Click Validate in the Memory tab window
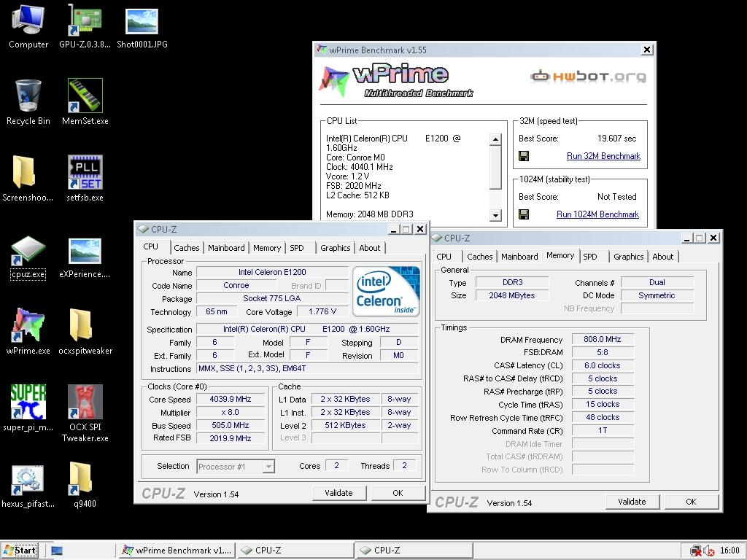 click(632, 502)
